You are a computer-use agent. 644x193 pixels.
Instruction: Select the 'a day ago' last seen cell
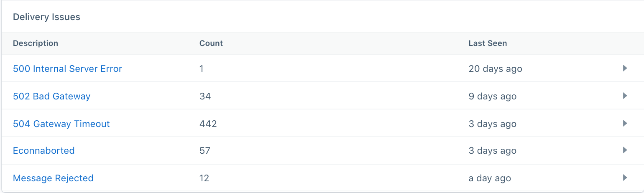(x=490, y=178)
